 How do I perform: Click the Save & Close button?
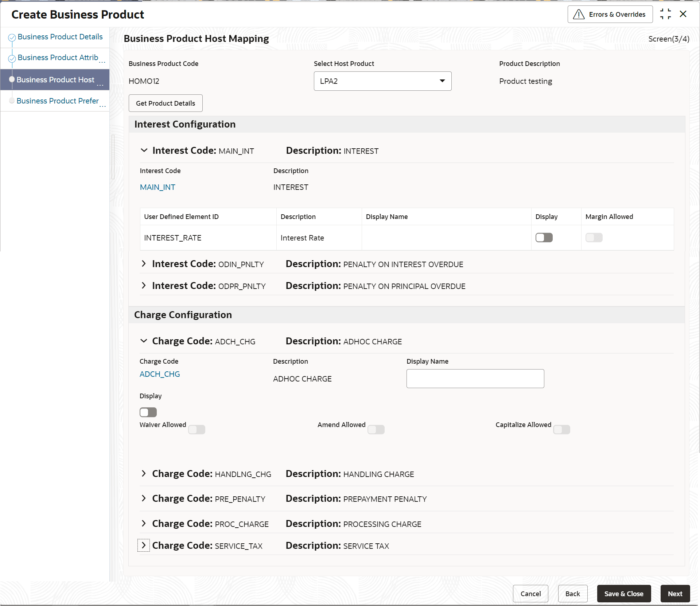click(624, 594)
